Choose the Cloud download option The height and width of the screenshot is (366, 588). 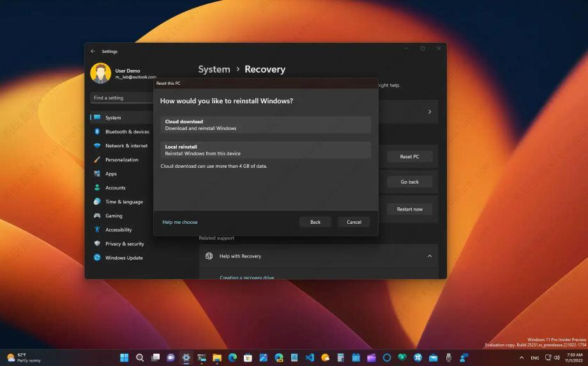(265, 124)
